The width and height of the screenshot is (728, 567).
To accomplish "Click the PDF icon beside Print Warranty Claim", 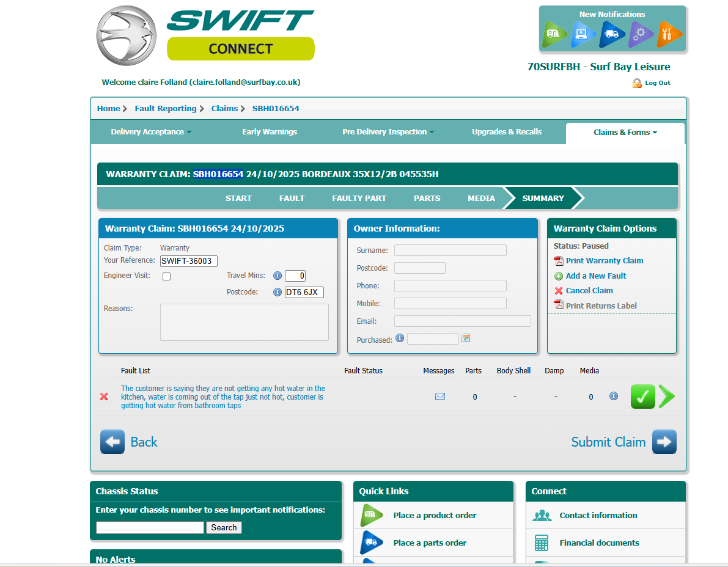I will (559, 261).
